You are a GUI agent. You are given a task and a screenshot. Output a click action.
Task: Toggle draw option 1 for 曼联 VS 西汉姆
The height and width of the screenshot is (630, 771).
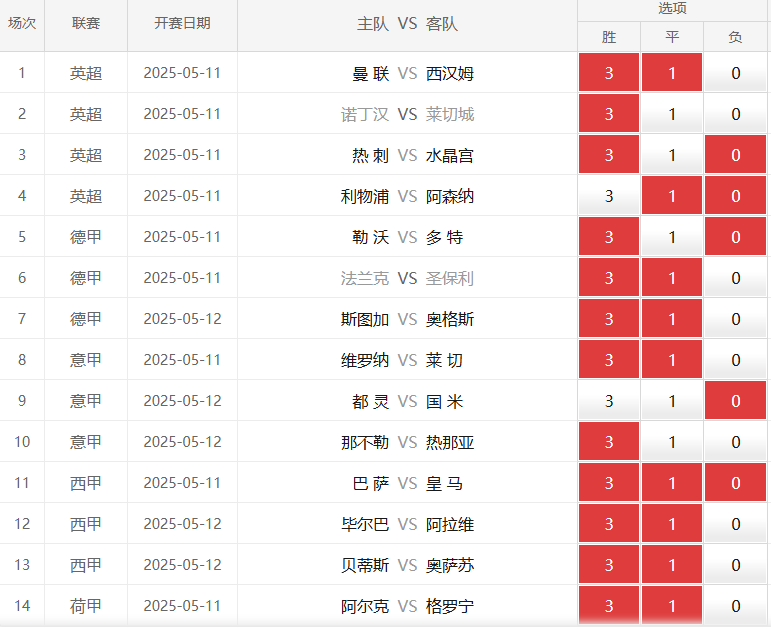pos(672,73)
